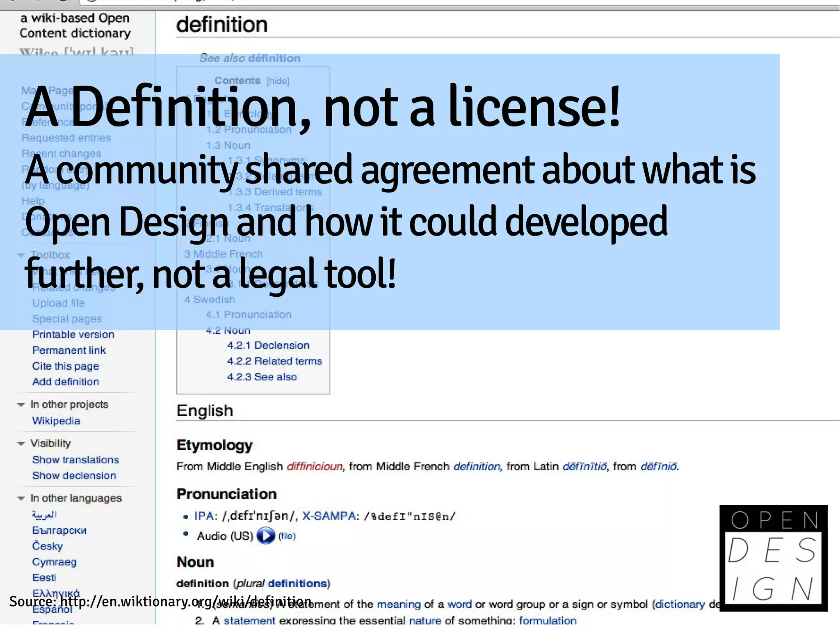Collapse the In other projects section
The height and width of the screenshot is (630, 840).
click(21, 405)
